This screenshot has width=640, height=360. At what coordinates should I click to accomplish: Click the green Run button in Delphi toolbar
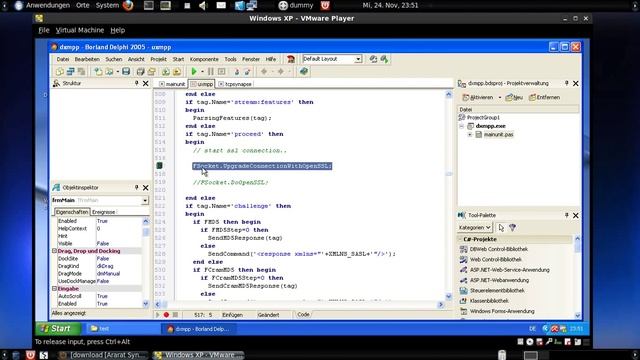point(194,71)
